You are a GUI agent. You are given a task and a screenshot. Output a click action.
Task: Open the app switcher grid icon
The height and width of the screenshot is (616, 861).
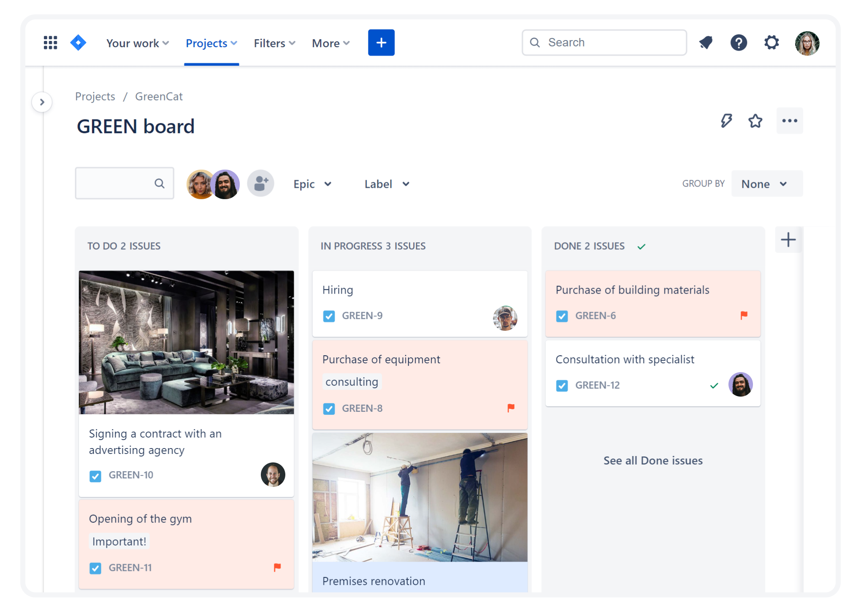coord(51,43)
